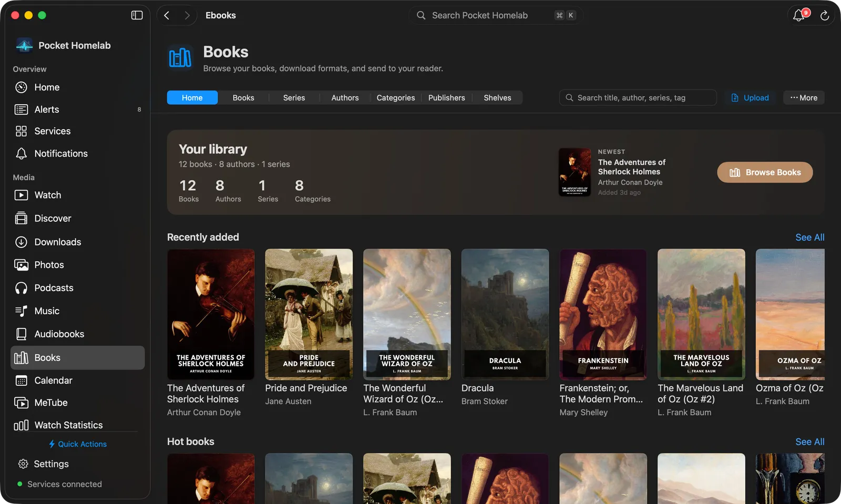Open newest book Sherlock Holmes thumbnail
Image resolution: width=841 pixels, height=504 pixels.
575,172
